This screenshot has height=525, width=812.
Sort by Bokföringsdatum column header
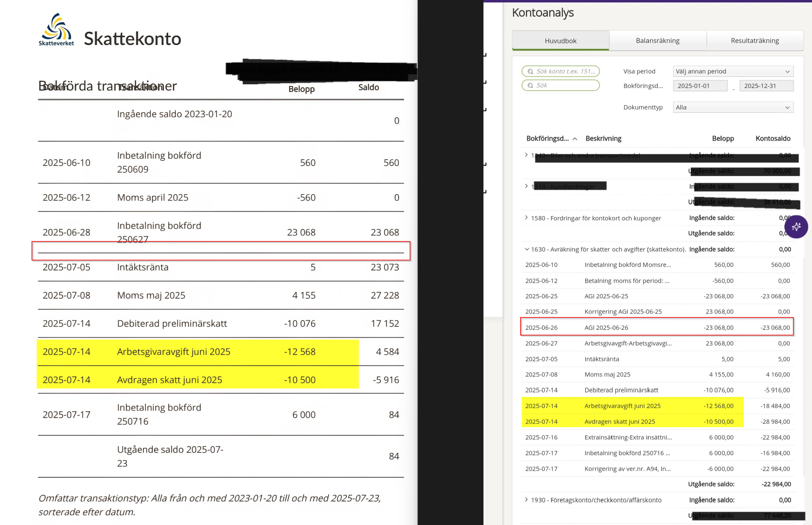point(551,138)
